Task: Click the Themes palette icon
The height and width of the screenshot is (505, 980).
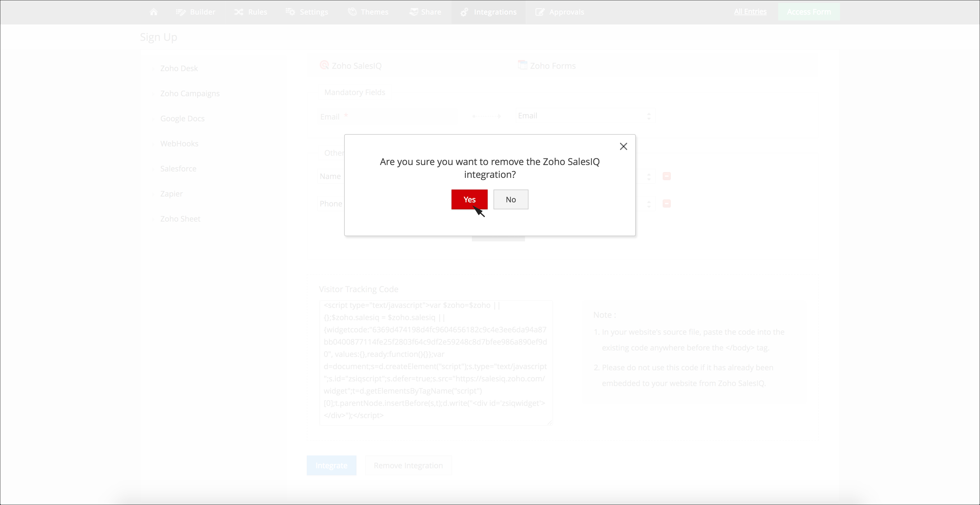Action: click(x=352, y=12)
